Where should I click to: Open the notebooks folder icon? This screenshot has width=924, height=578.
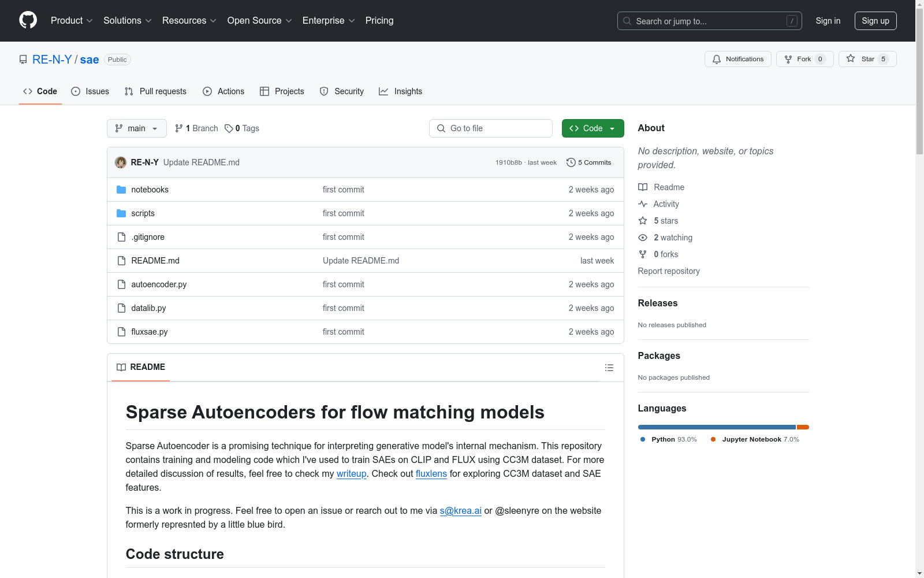pos(121,190)
